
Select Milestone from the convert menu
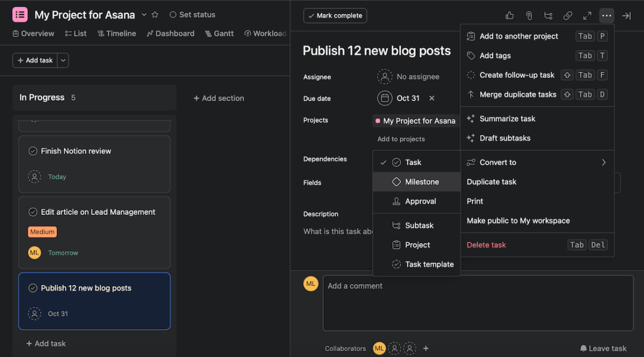421,181
